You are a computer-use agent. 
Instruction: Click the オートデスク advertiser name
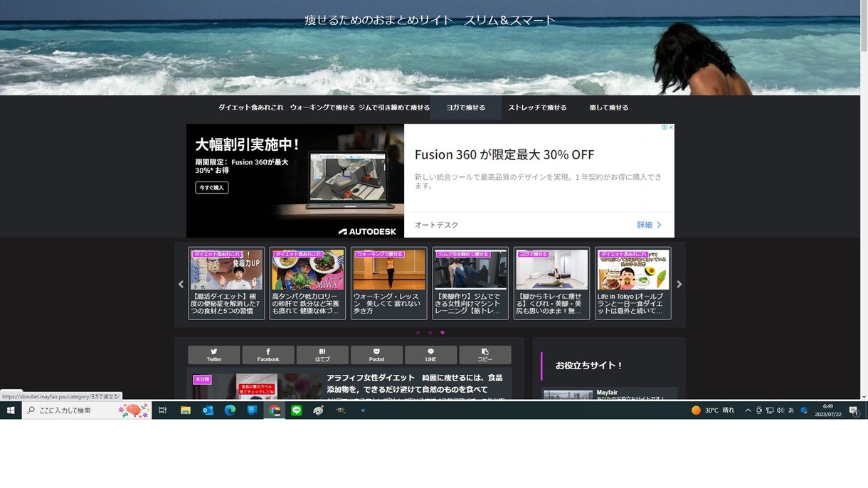click(x=436, y=225)
